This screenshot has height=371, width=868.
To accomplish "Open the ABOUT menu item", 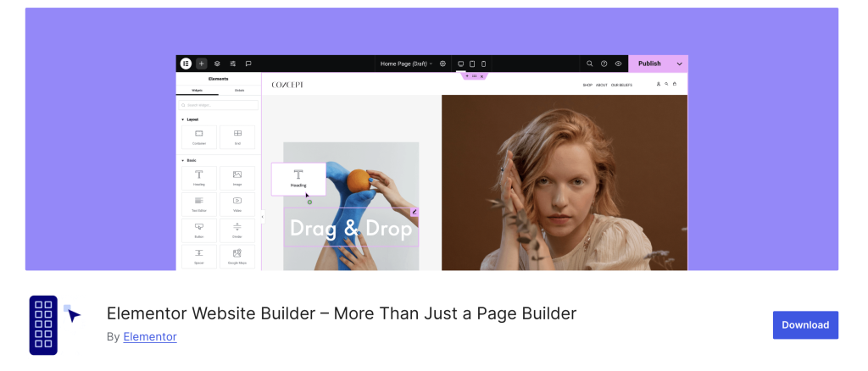I will [602, 86].
